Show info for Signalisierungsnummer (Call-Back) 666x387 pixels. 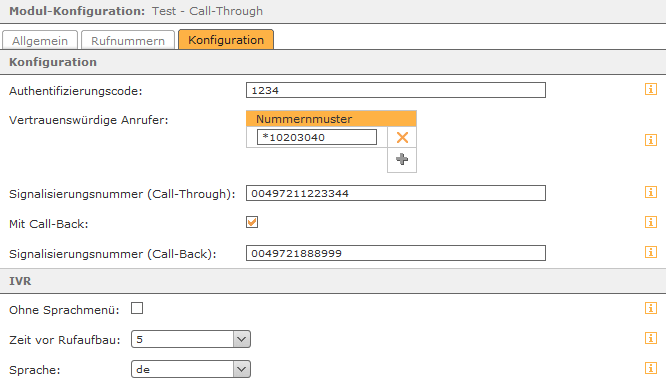coord(651,252)
